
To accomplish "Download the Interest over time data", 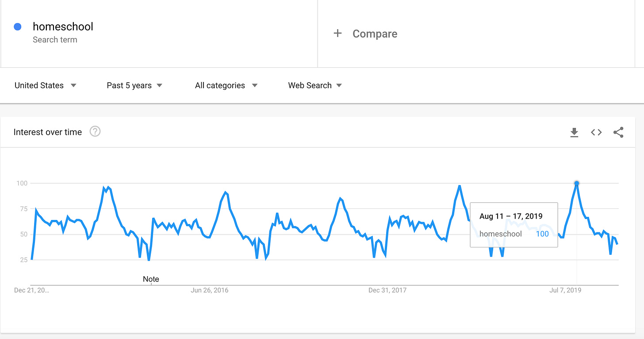I will pyautogui.click(x=574, y=132).
